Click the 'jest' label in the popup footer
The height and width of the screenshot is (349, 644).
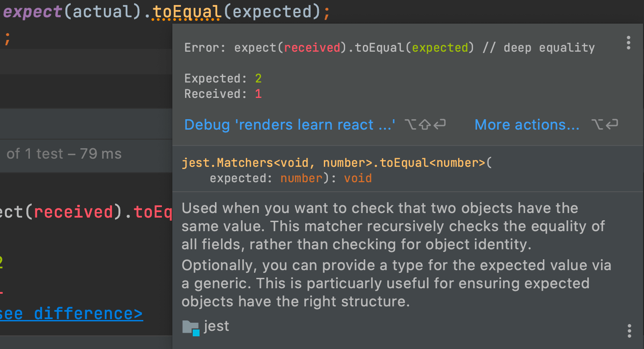[x=216, y=326]
